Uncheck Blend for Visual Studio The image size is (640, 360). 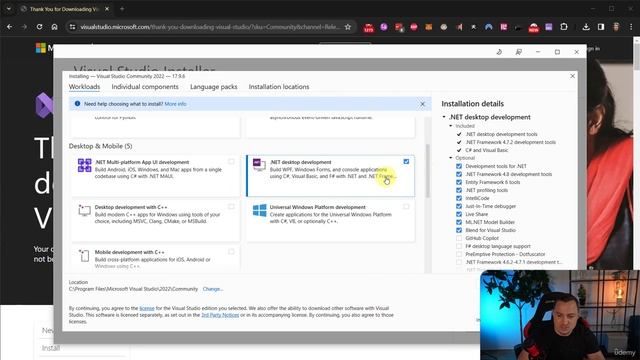pyautogui.click(x=459, y=230)
